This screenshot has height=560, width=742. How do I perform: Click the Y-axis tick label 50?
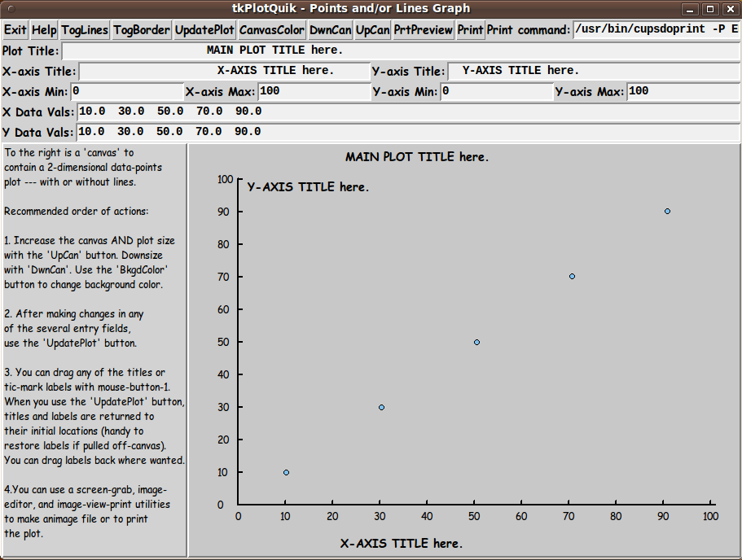tap(223, 342)
